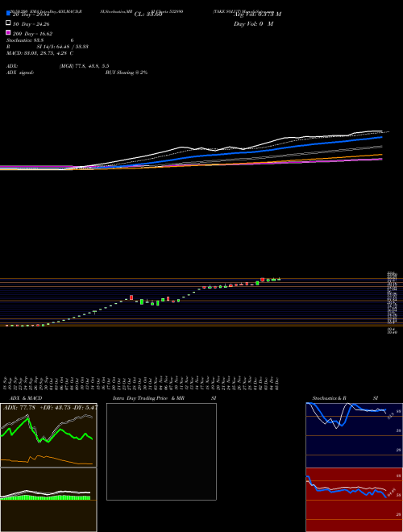403x532 pixels.
Task: Click the 'Day Vol: 0 M' text
Action: (253, 23)
